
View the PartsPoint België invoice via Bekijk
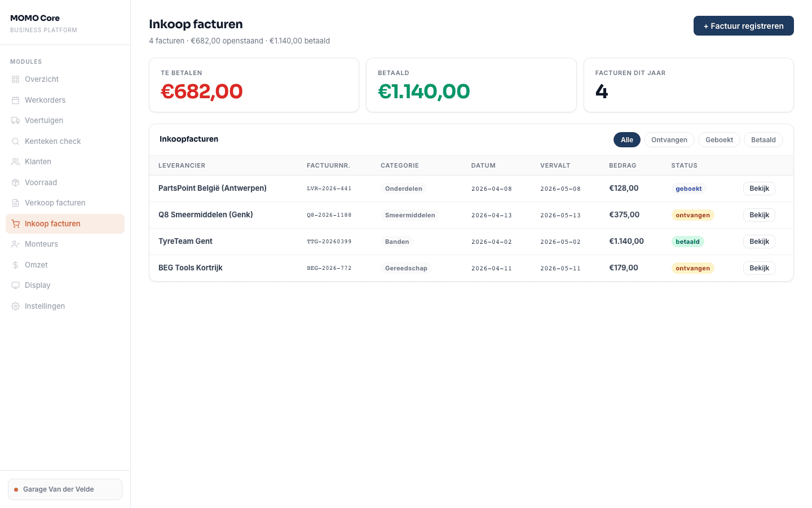point(759,189)
